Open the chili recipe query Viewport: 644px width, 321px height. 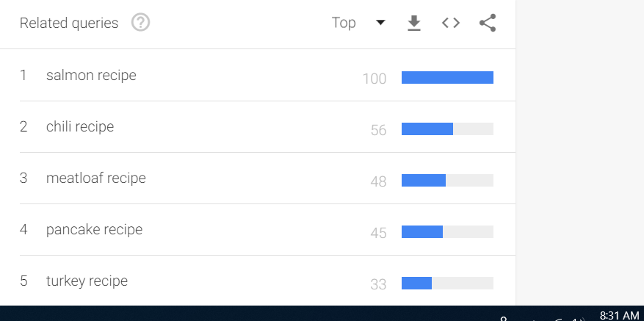tap(80, 126)
